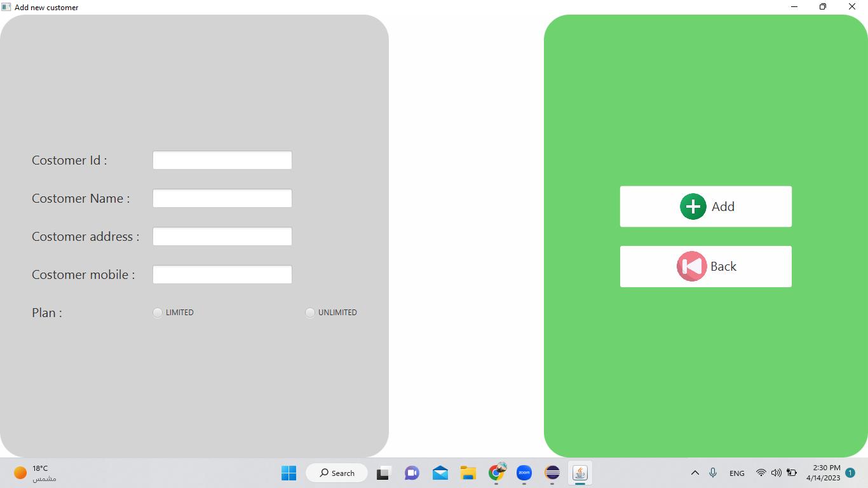The height and width of the screenshot is (488, 868).
Task: Switch to Eclipse IDE in the taskbar
Action: tap(552, 473)
